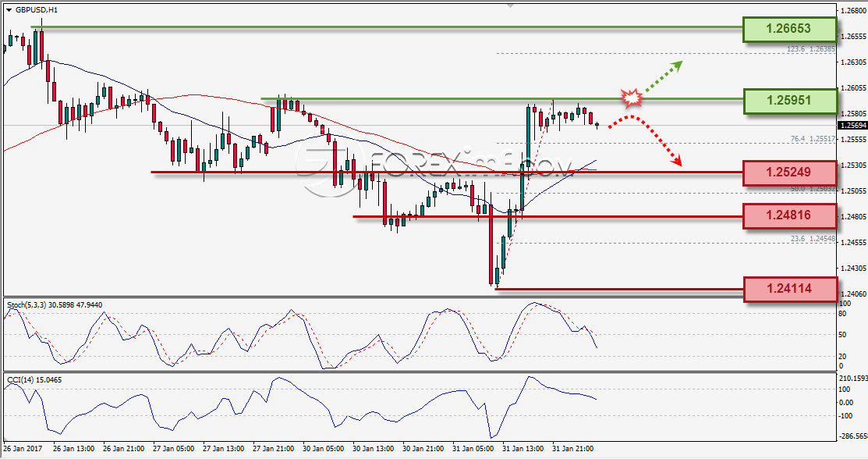This screenshot has width=868, height=459.
Task: Click the 80 level on Stochastic scale
Action: tap(842, 314)
